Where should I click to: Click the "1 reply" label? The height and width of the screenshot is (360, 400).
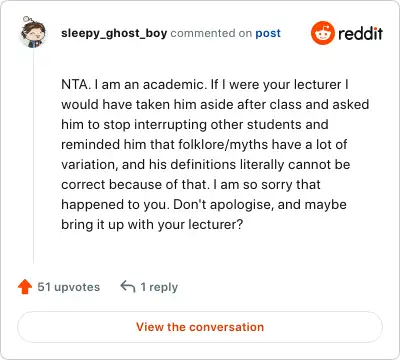159,287
